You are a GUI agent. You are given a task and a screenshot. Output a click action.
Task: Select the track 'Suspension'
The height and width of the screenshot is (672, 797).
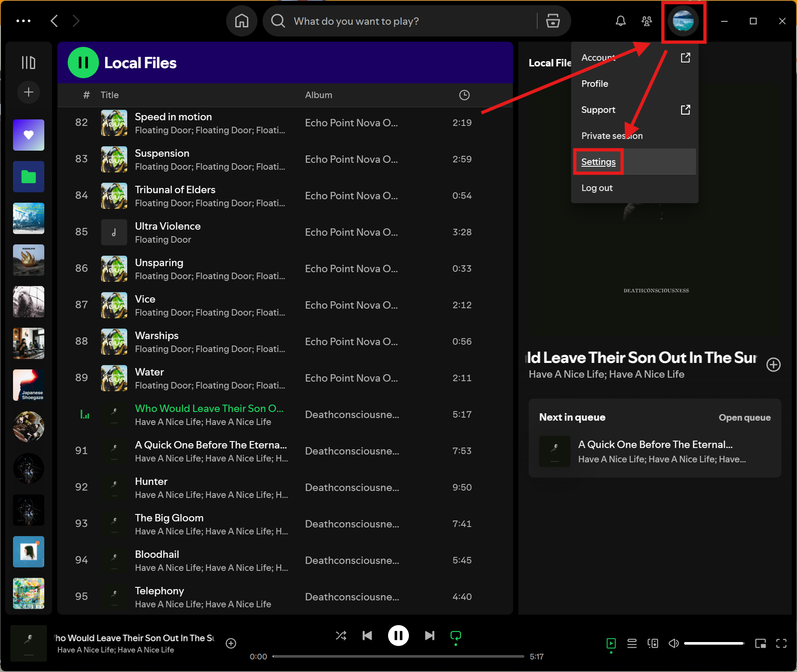[285, 159]
